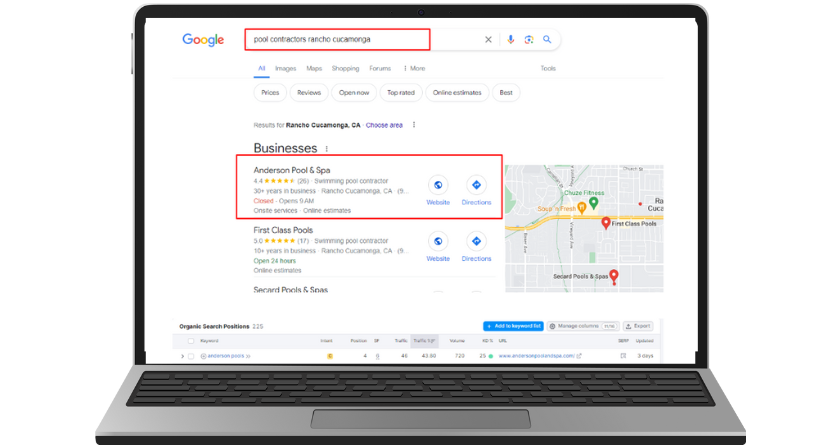Click the SF value 6 in anderson pools row
The image size is (837, 445).
click(377, 356)
